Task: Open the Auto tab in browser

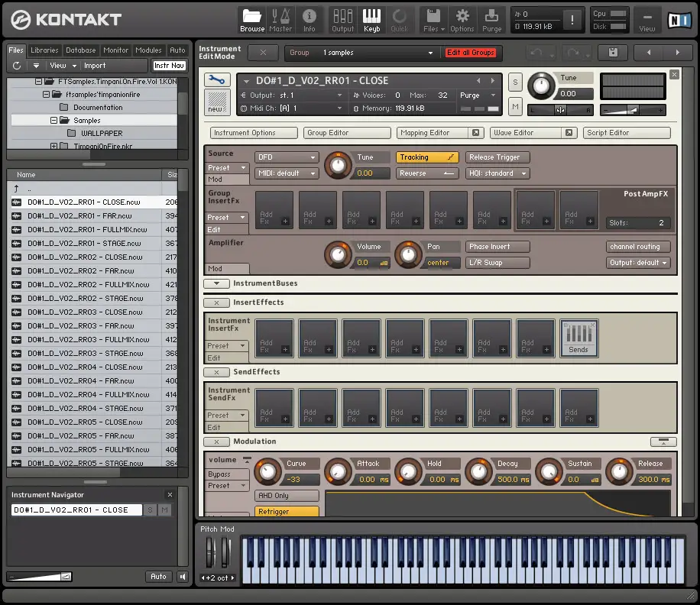Action: point(177,50)
